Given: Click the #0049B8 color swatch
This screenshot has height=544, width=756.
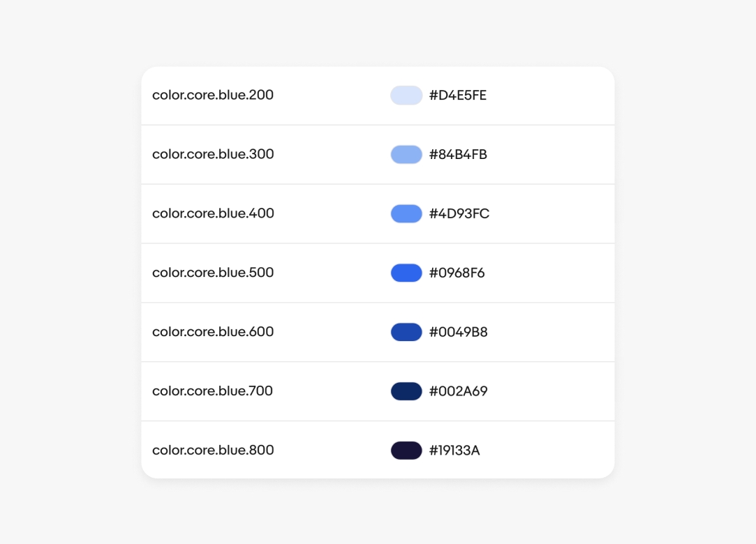Looking at the screenshot, I should (x=406, y=332).
